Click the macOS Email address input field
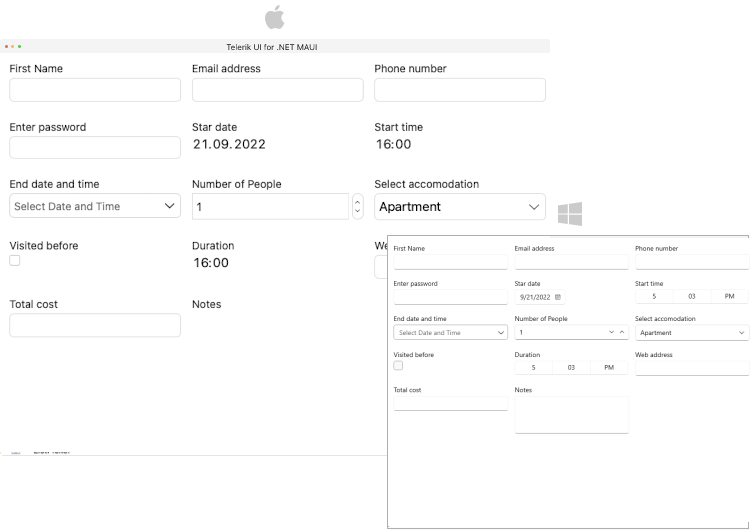The height and width of the screenshot is (532, 750). 277,90
